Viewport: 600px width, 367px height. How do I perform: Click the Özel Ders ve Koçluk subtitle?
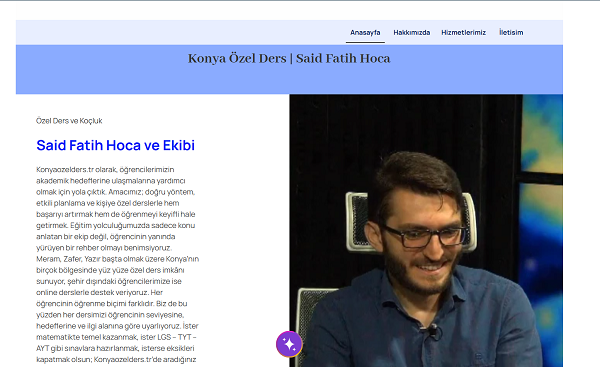[69, 121]
